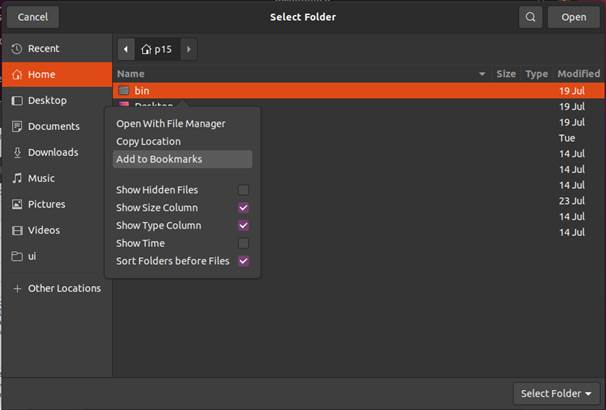
Task: Sort by the Size column header
Action: 506,74
